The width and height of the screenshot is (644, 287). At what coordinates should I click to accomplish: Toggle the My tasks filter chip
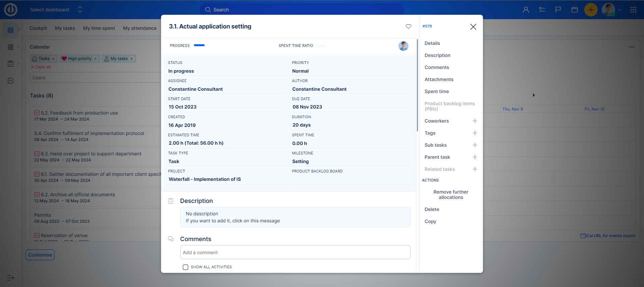pyautogui.click(x=119, y=59)
